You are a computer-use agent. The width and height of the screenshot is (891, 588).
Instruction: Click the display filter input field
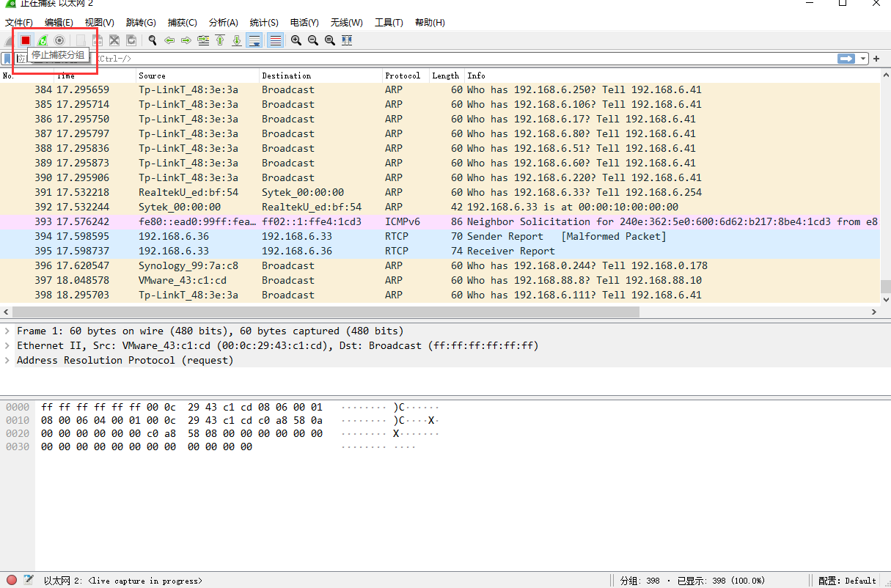point(440,59)
